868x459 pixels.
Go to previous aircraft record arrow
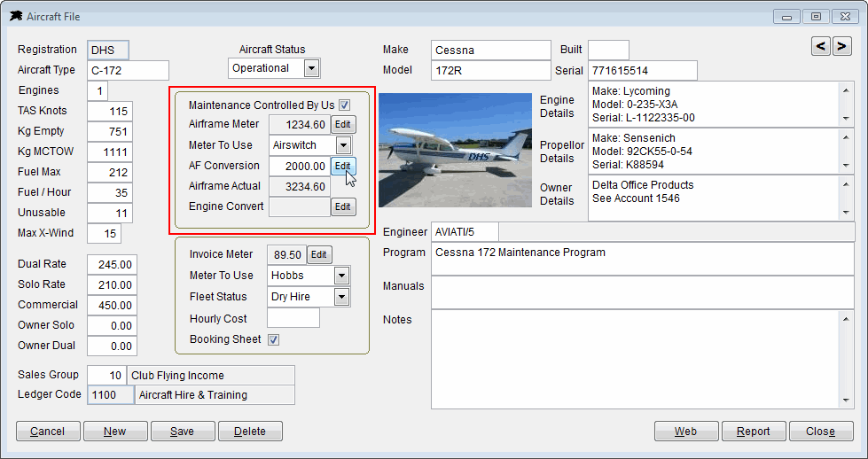pyautogui.click(x=821, y=46)
